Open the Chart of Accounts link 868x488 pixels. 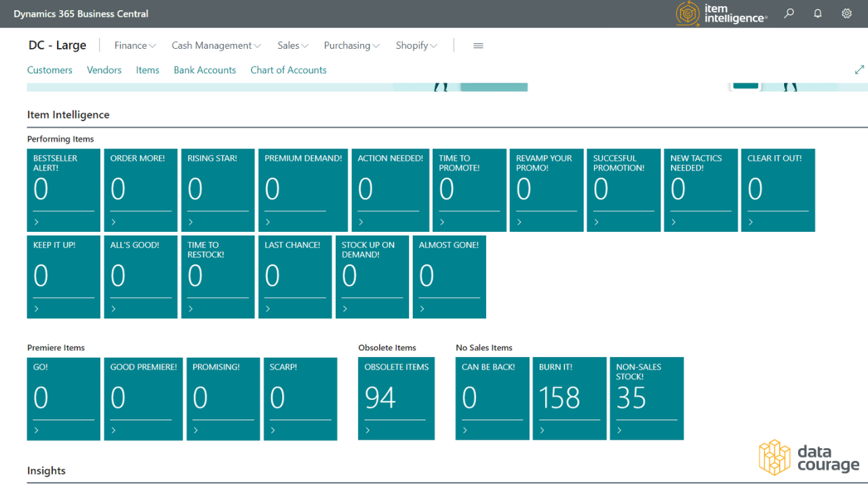pos(288,70)
